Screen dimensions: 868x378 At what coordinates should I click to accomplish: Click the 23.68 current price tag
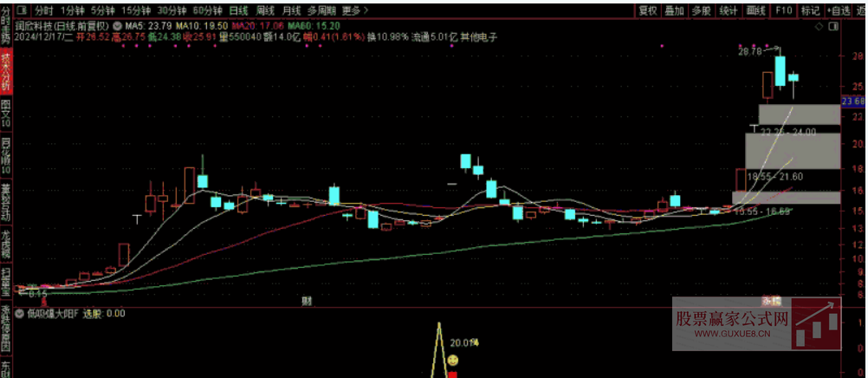pos(853,101)
